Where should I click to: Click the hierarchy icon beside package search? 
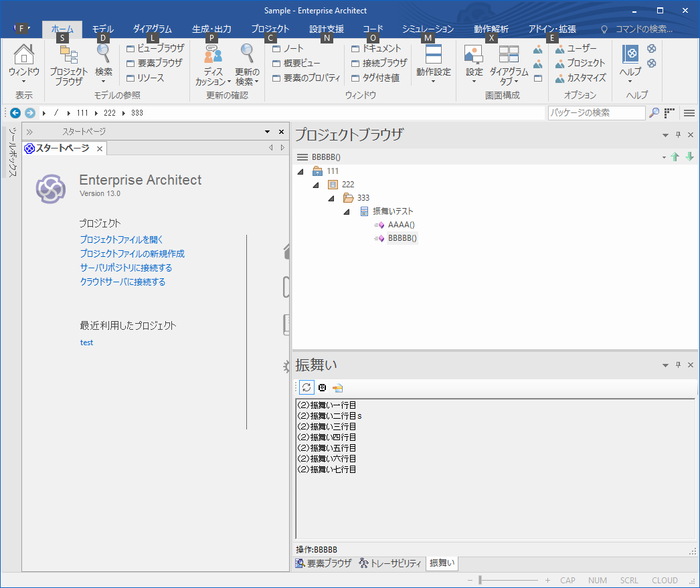tap(669, 113)
